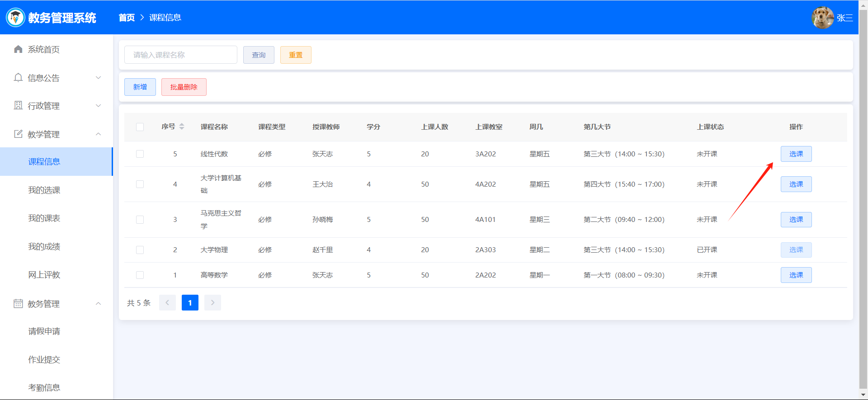This screenshot has height=400, width=868.
Task: Click the 教务管理系统 title text
Action: tap(62, 18)
